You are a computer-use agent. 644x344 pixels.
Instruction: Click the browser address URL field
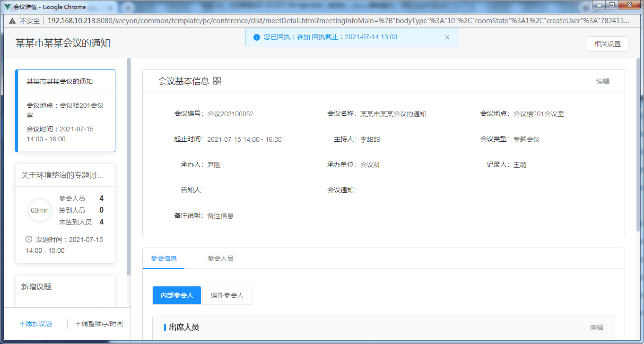coord(339,21)
